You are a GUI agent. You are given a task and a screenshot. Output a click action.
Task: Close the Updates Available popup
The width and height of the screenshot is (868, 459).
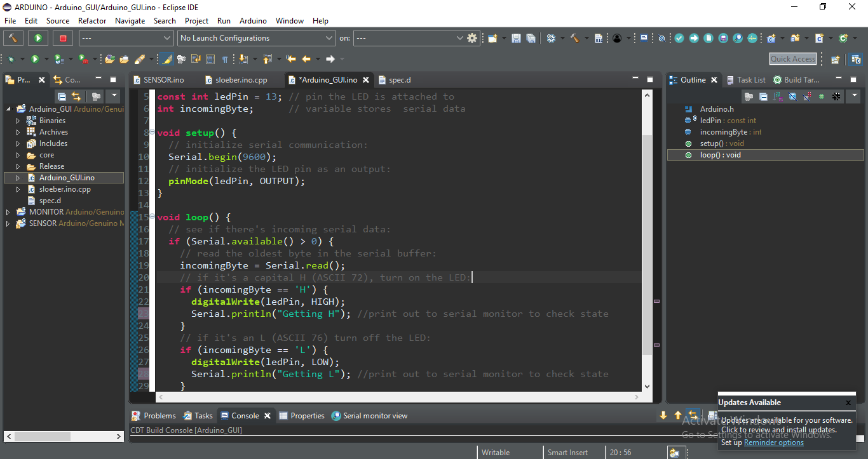[848, 402]
